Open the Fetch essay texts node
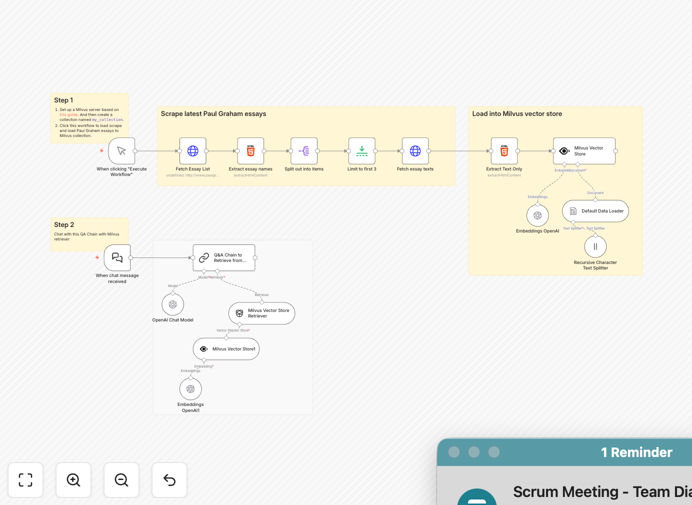692x505 pixels. pos(415,151)
